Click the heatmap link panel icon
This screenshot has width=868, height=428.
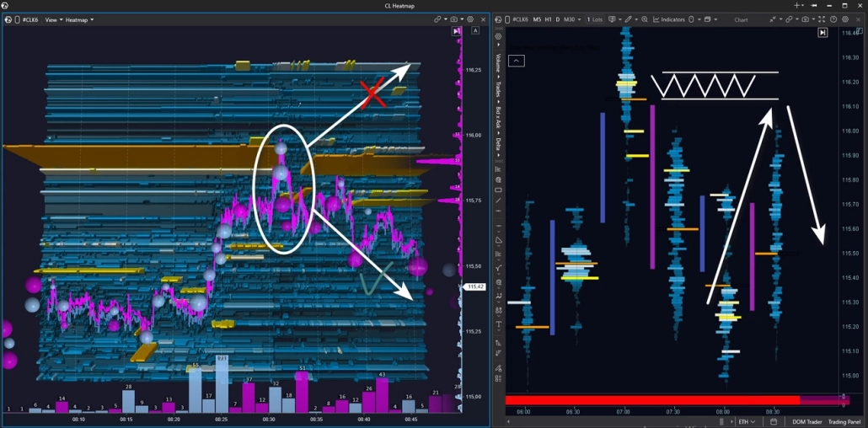[x=437, y=19]
